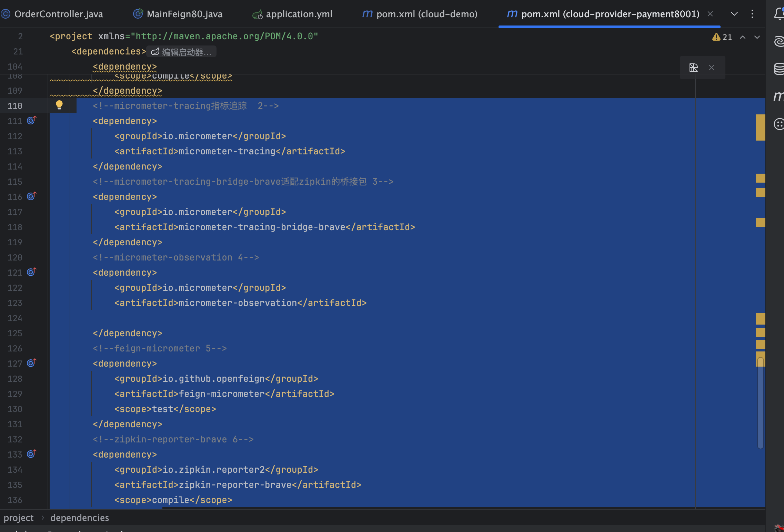Click the gutter dependency icon on line 111
784x532 pixels.
coord(31,120)
